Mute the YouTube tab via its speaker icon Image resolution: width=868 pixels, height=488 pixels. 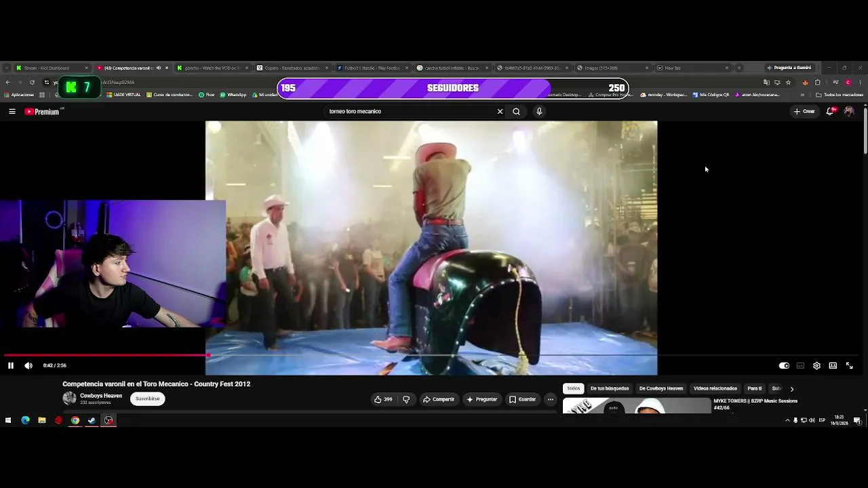[159, 68]
